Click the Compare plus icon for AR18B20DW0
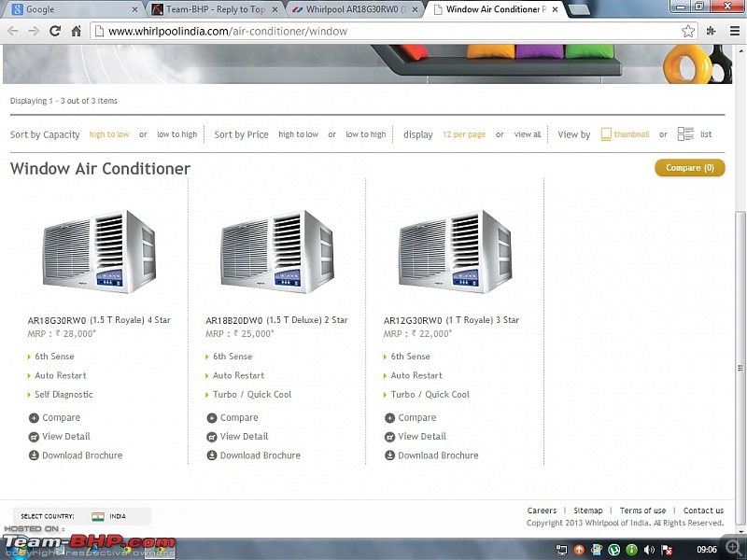747x560 pixels. click(x=212, y=418)
